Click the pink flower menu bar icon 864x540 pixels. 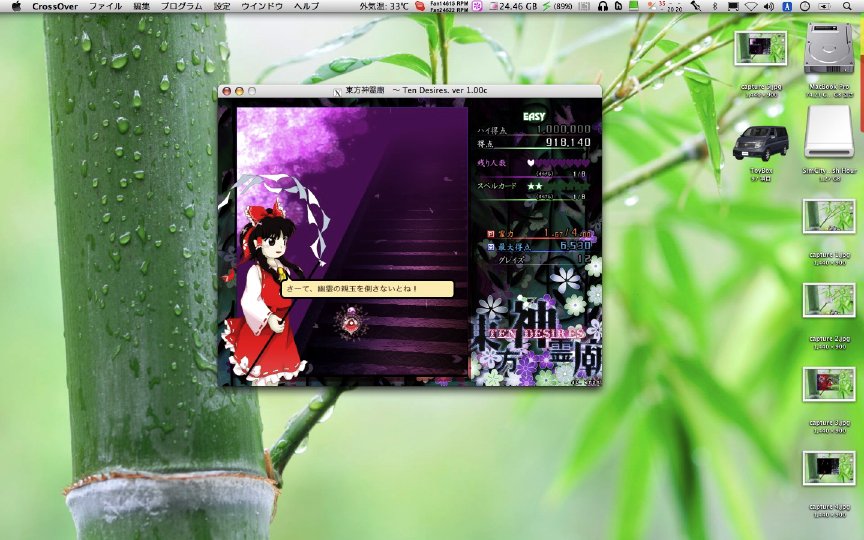click(x=477, y=7)
